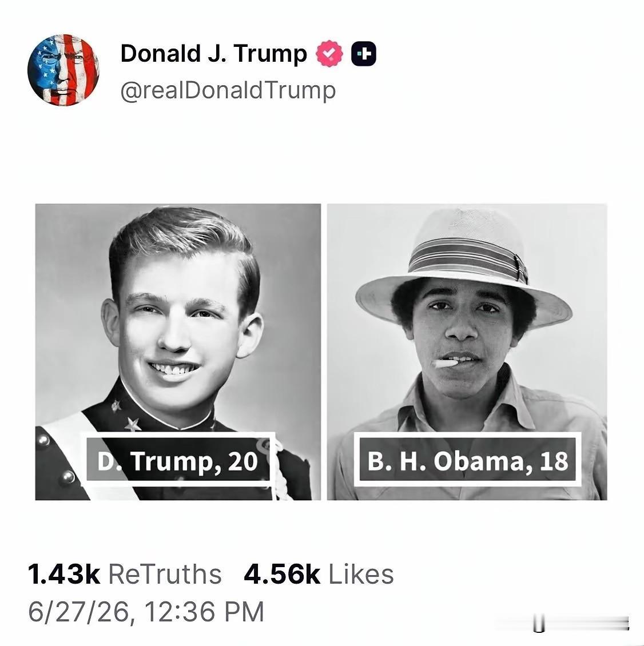Click the star collar insignia in left photo

click(x=133, y=424)
